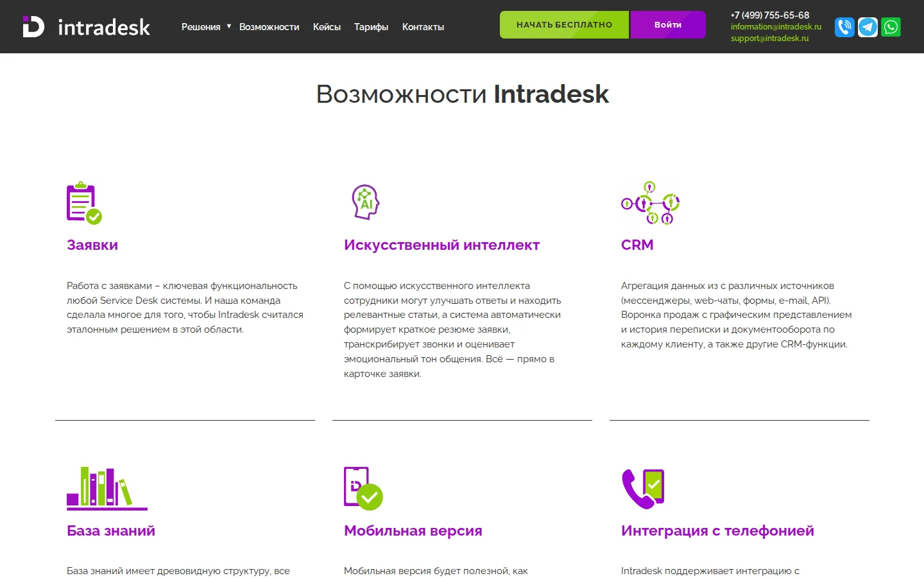Click the telephony integration handset icon
Image resolution: width=924 pixels, height=578 pixels.
(x=643, y=489)
